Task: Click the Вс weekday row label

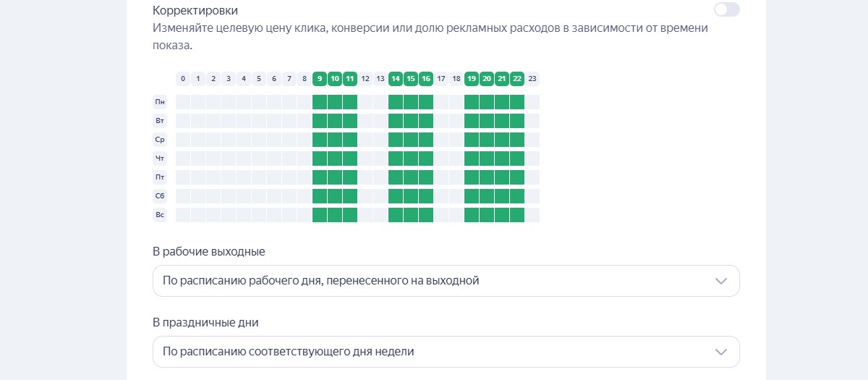Action: coord(160,215)
